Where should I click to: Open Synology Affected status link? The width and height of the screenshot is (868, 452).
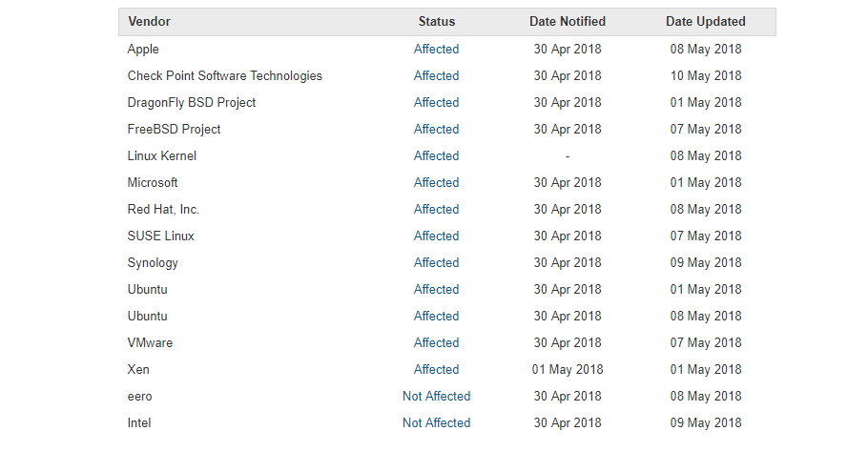pos(436,263)
